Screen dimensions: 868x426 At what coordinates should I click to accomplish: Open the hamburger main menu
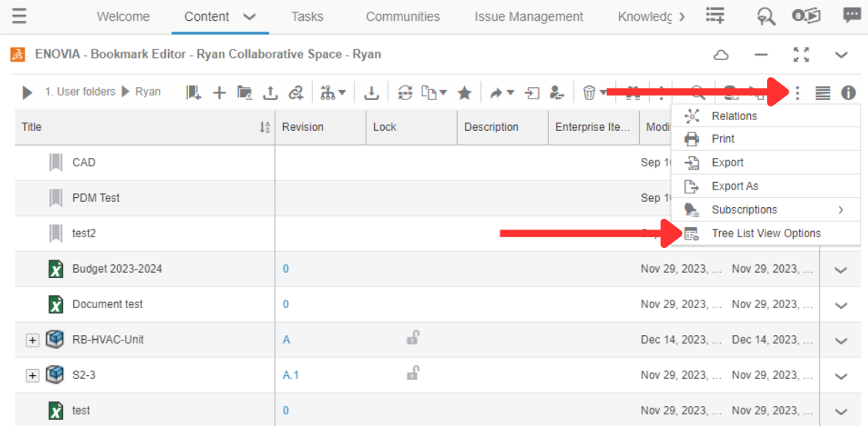pyautogui.click(x=19, y=16)
